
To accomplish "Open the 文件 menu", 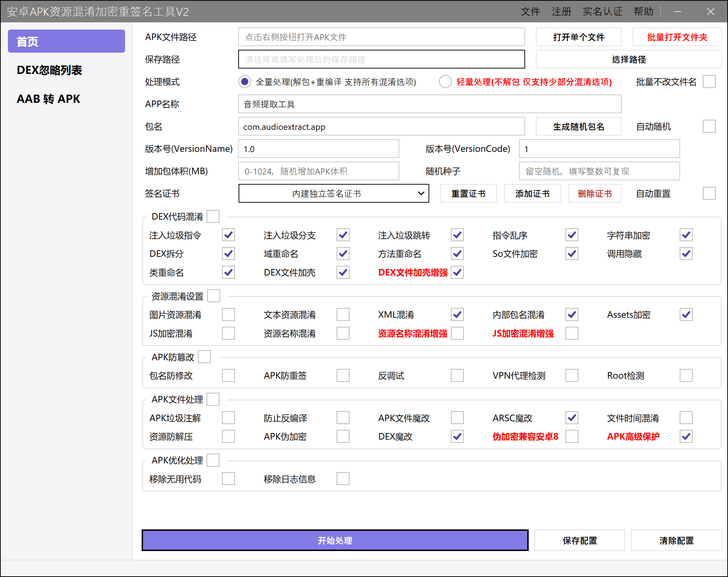I will coord(530,12).
